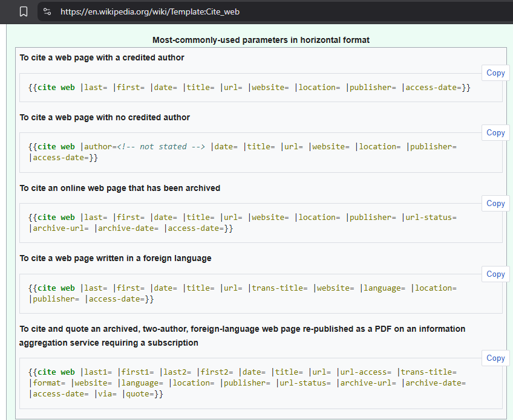Click '|first2=' parameter in the last code block
This screenshot has width=513, height=420.
tap(215, 372)
